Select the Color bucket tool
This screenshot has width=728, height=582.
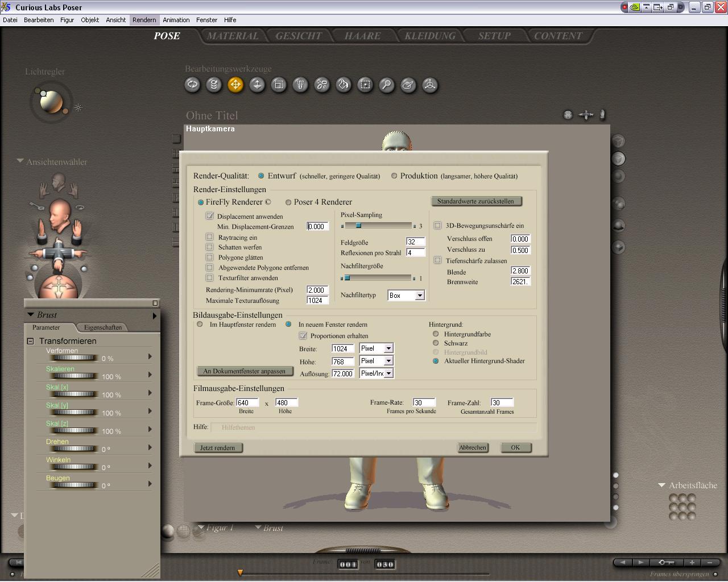point(344,85)
